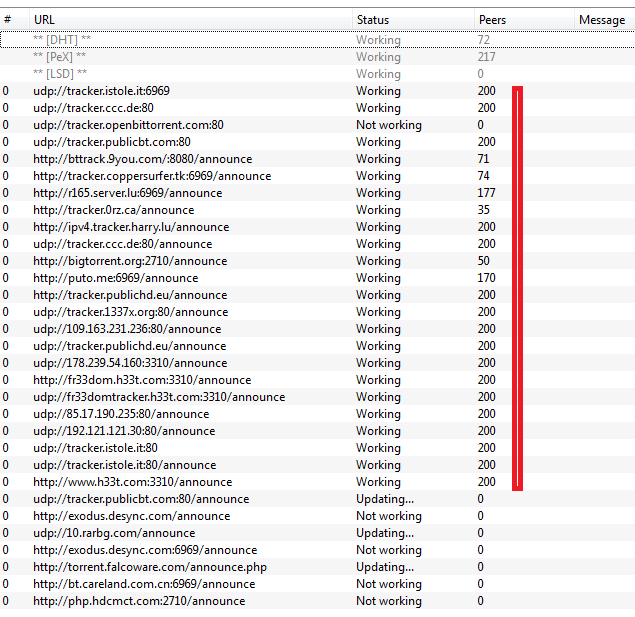This screenshot has width=635, height=617.
Task: Select tracker udp://fr33domtracker.h33t.com:3310/announce
Action: [x=318, y=397]
